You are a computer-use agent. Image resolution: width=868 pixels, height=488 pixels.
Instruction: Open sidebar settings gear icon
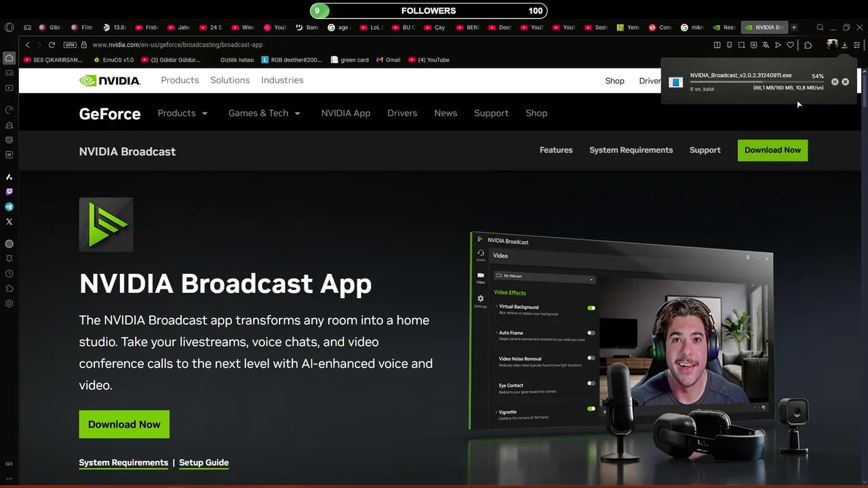click(9, 304)
